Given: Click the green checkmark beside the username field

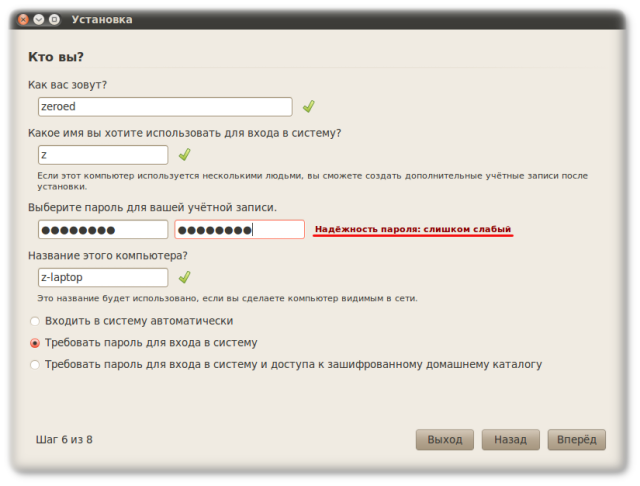Looking at the screenshot, I should click(x=184, y=155).
